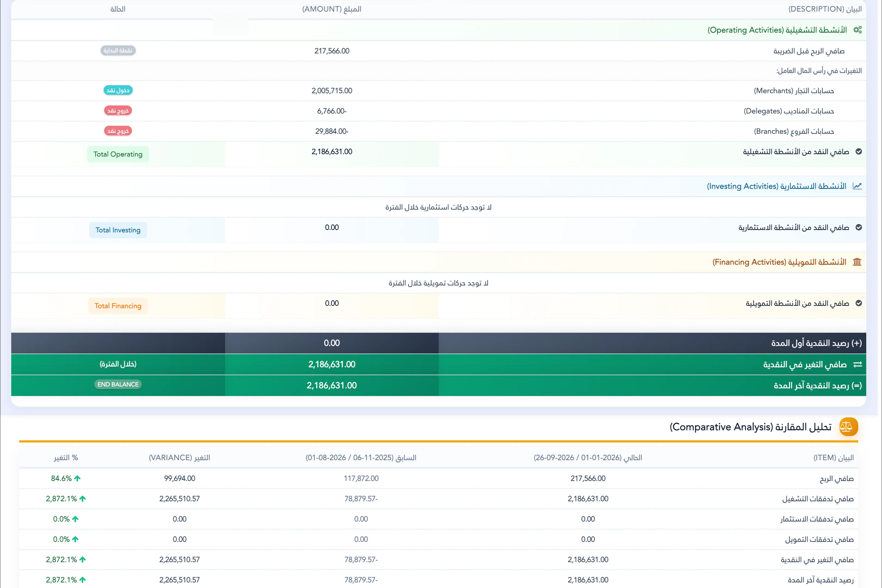Click the 'Comparative Analysis' section title
This screenshot has height=588, width=882.
pos(750,427)
